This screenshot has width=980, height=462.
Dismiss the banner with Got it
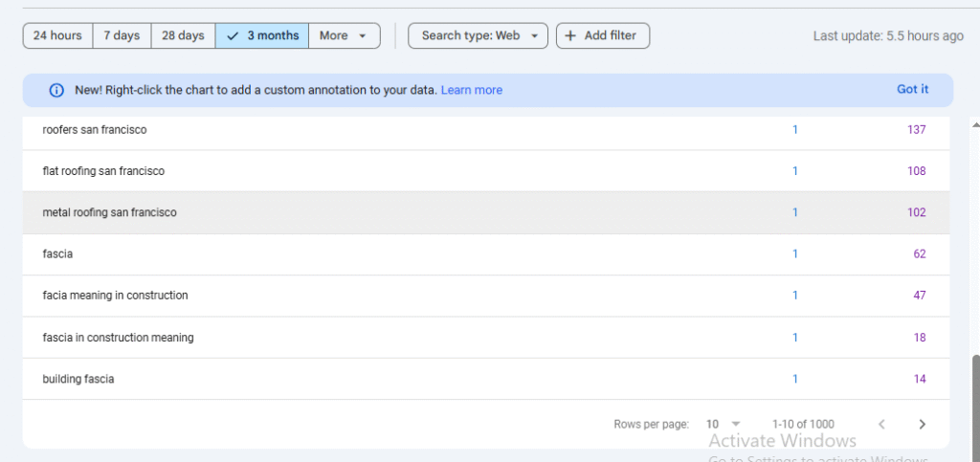(x=912, y=89)
